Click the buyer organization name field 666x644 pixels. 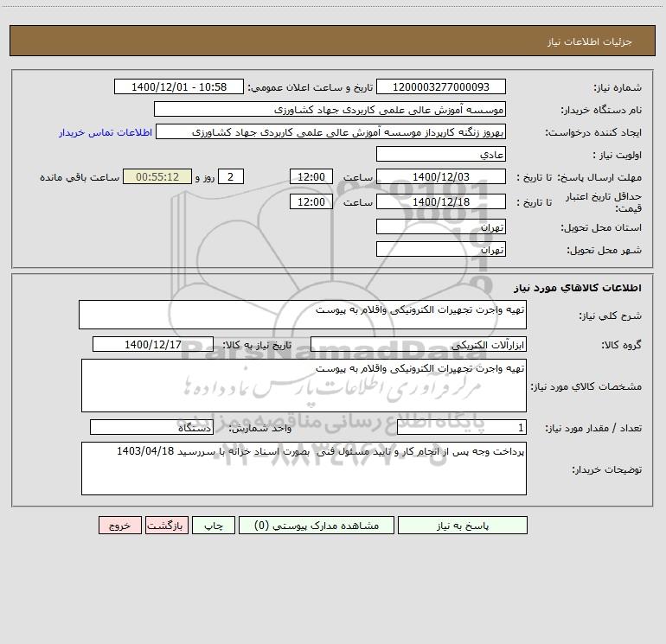(330, 109)
